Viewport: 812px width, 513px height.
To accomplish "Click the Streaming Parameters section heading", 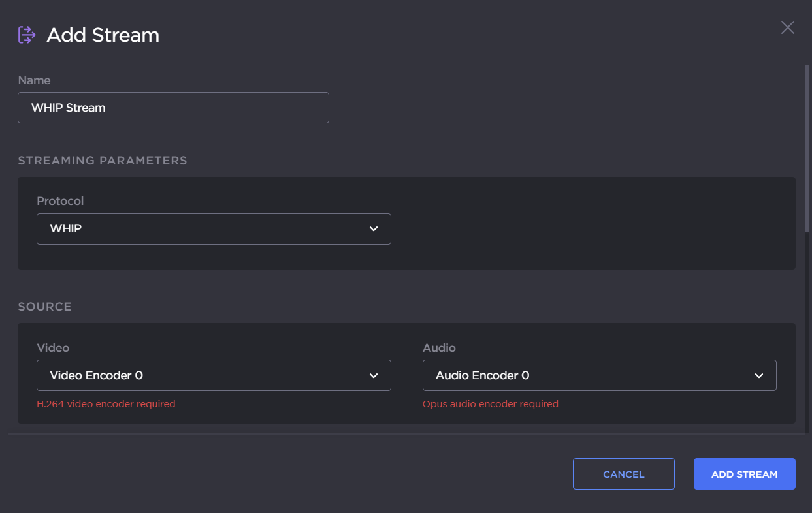I will (103, 161).
